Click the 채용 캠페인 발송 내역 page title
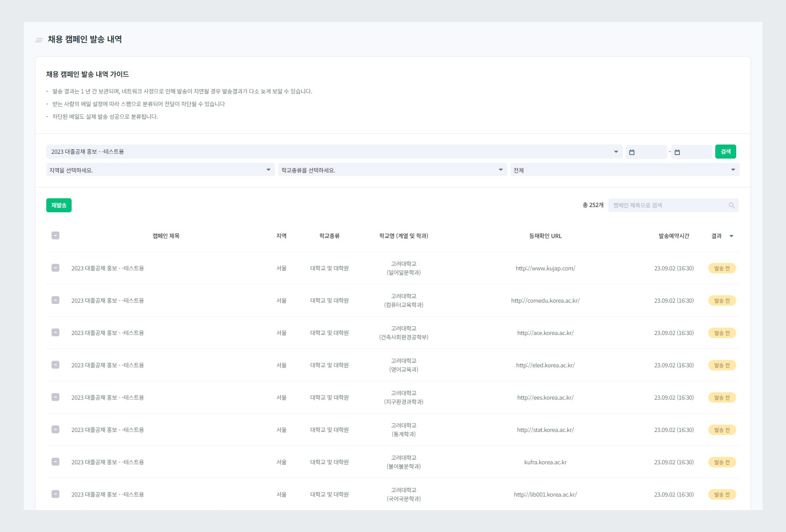Viewport: 786px width, 532px height. pos(85,39)
